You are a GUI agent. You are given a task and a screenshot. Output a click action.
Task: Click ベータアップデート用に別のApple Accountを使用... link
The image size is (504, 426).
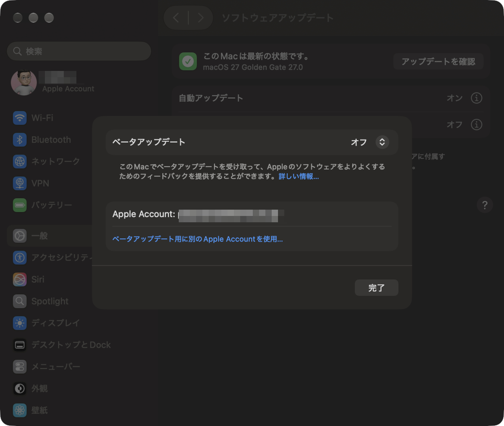pyautogui.click(x=198, y=239)
